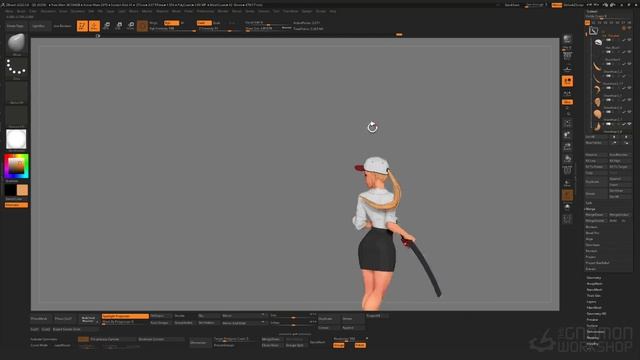This screenshot has width=640, height=360.
Task: Select the Draw mode button
Action: pyautogui.click(x=94, y=26)
